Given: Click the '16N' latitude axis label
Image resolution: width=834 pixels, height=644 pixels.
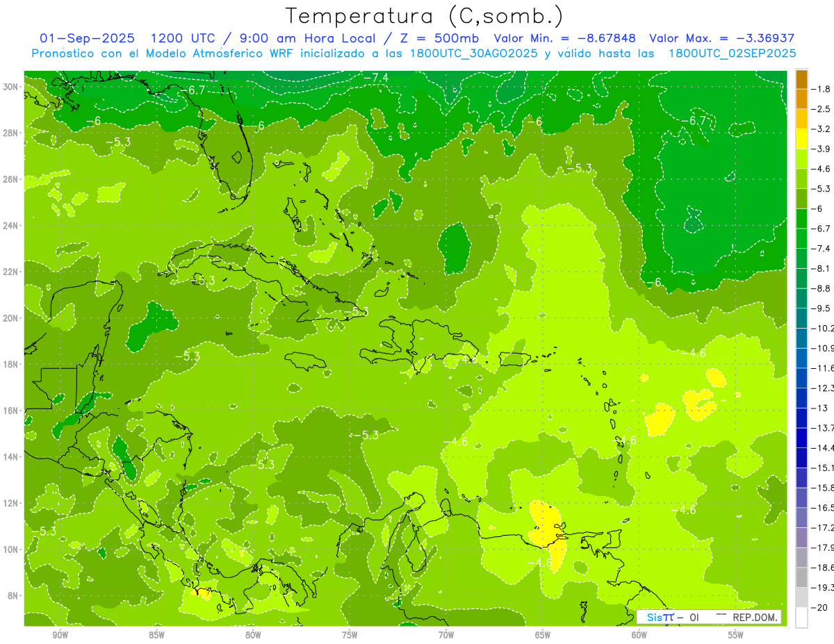Looking at the screenshot, I should [12, 411].
